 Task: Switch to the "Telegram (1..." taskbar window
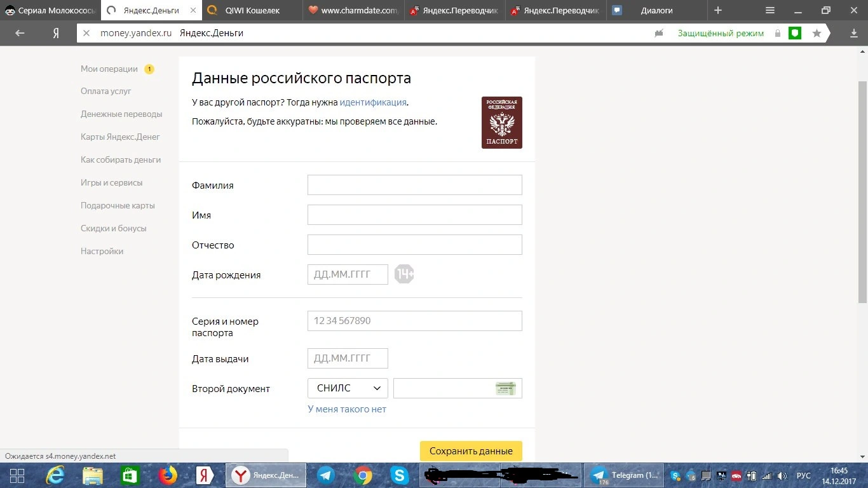click(623, 475)
